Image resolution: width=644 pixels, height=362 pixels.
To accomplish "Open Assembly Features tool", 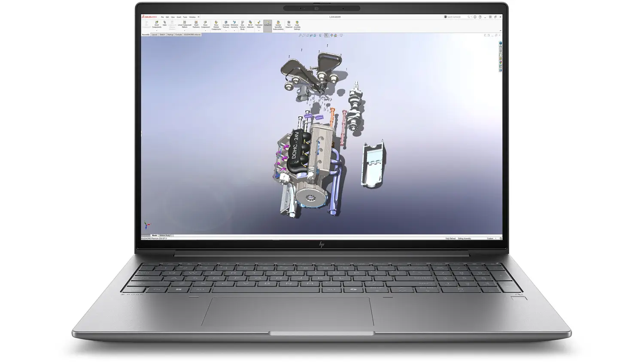I will (226, 24).
